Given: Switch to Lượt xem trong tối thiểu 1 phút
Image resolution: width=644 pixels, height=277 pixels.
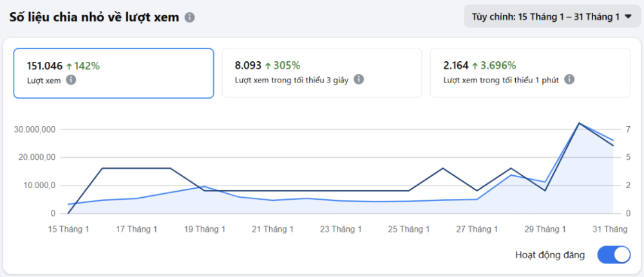Looking at the screenshot, I should 530,73.
